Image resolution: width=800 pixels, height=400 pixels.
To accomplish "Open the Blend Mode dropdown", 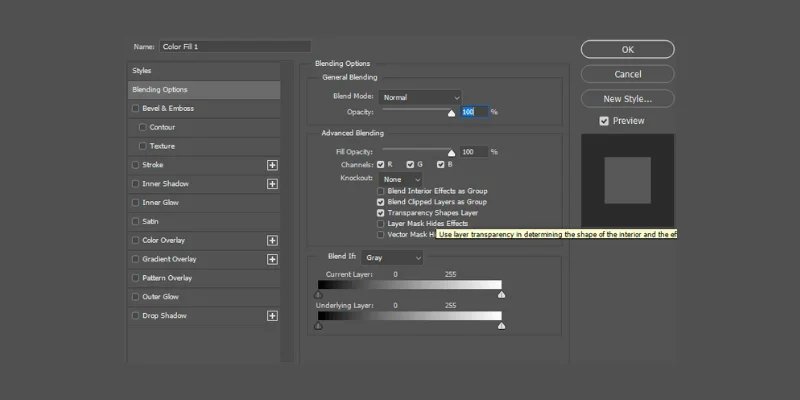I will click(x=421, y=97).
